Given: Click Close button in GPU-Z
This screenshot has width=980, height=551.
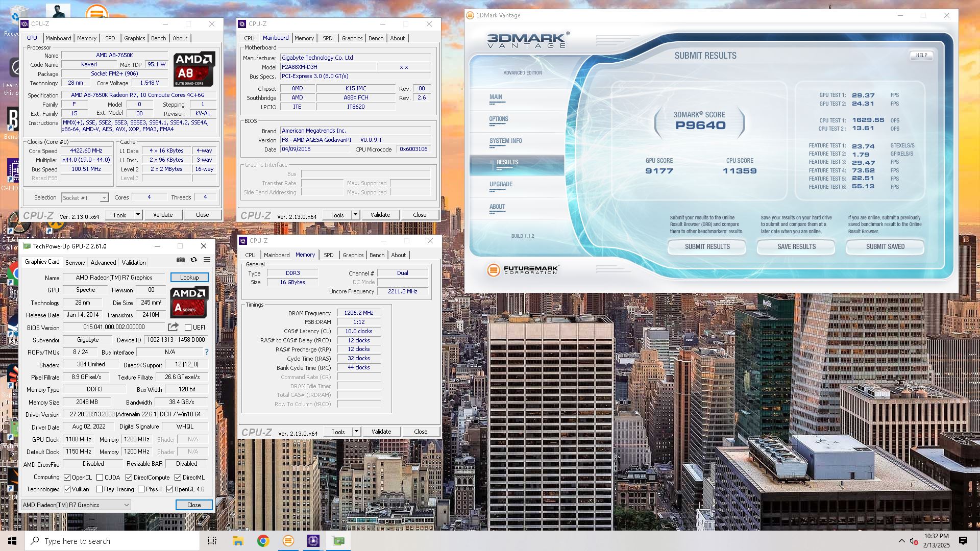Looking at the screenshot, I should coord(194,505).
